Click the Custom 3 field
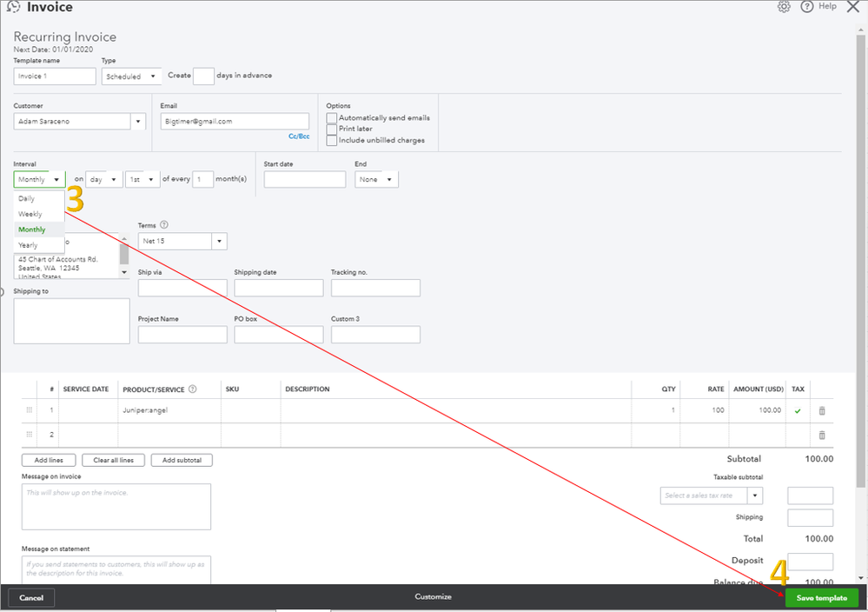Screen dimensions: 868x612 pyautogui.click(x=375, y=335)
